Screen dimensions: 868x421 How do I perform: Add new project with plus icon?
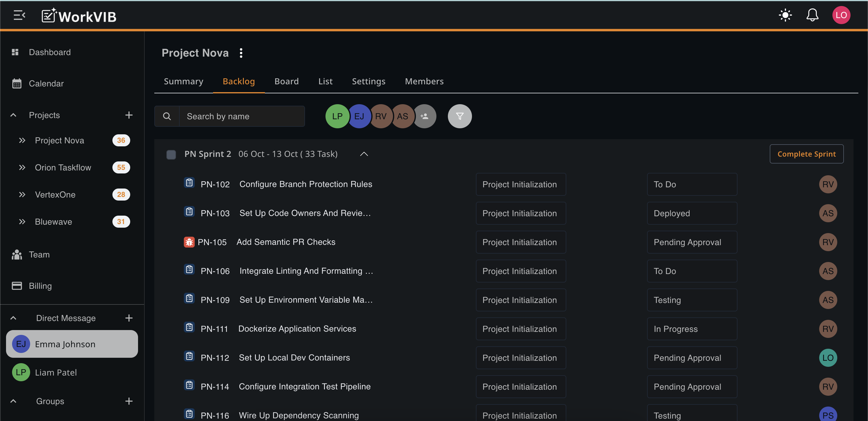point(129,115)
